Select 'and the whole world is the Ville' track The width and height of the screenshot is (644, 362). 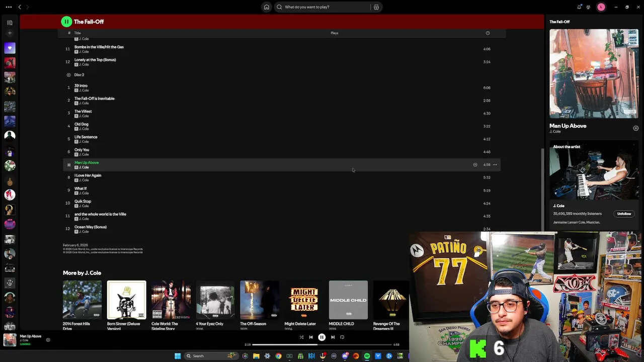click(x=101, y=214)
